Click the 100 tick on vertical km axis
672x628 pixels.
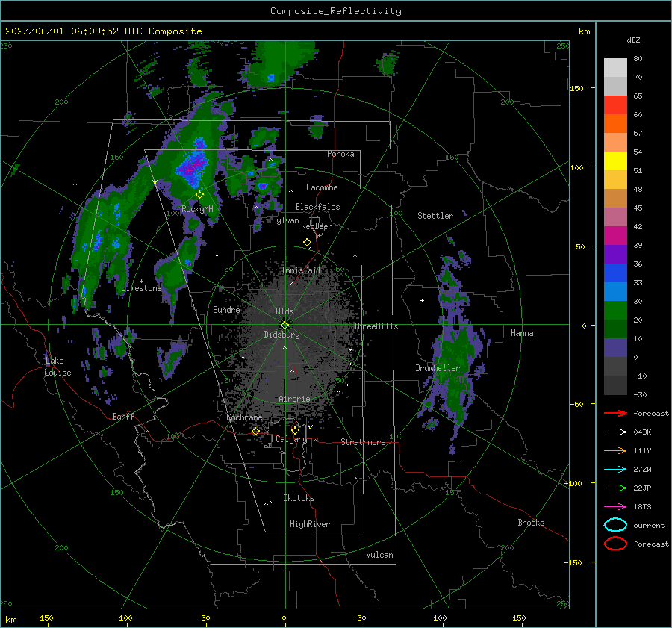tap(576, 167)
